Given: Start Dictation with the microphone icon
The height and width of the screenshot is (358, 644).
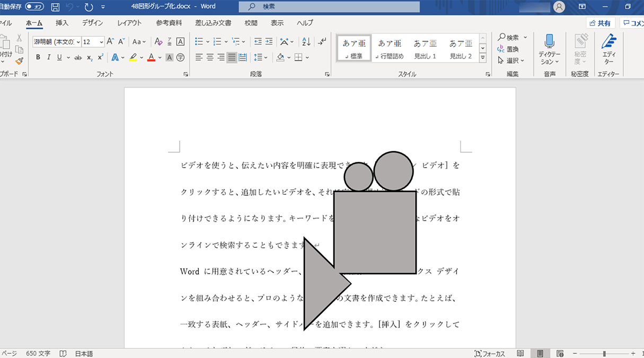Looking at the screenshot, I should point(549,41).
